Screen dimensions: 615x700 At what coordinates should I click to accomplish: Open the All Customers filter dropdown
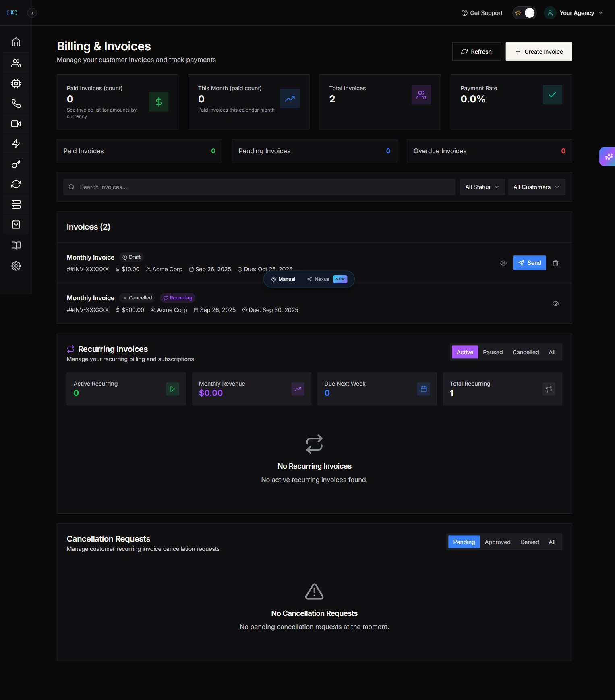coord(536,187)
